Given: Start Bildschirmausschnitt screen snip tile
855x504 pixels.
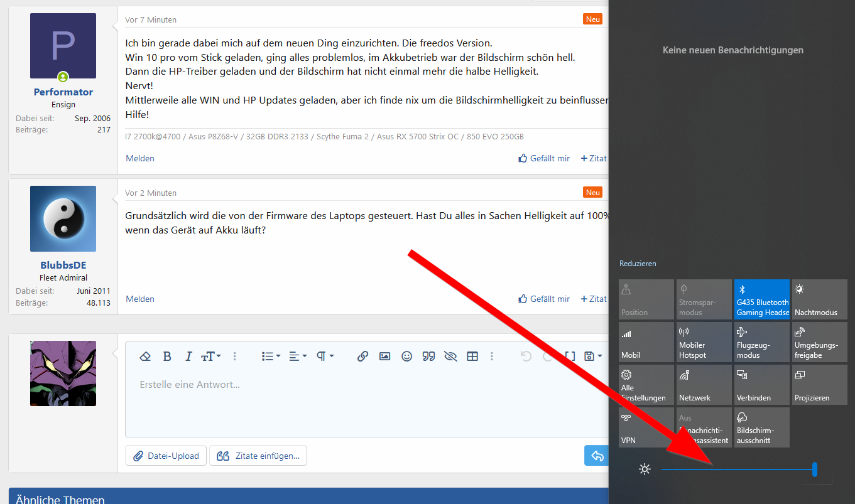Looking at the screenshot, I should (762, 427).
